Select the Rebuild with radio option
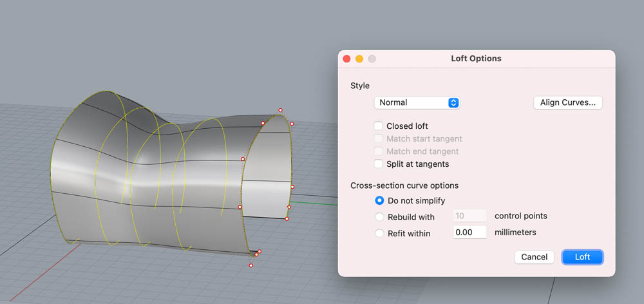 pos(380,216)
